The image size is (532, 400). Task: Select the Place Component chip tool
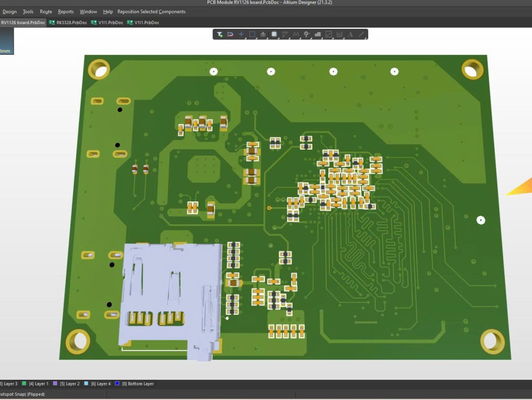[274, 34]
